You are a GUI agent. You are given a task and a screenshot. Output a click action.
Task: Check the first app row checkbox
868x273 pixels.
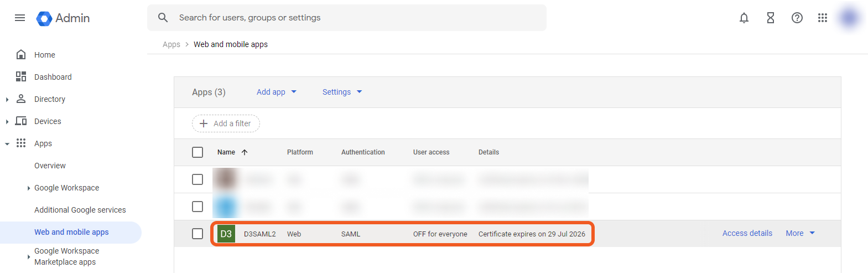197,179
